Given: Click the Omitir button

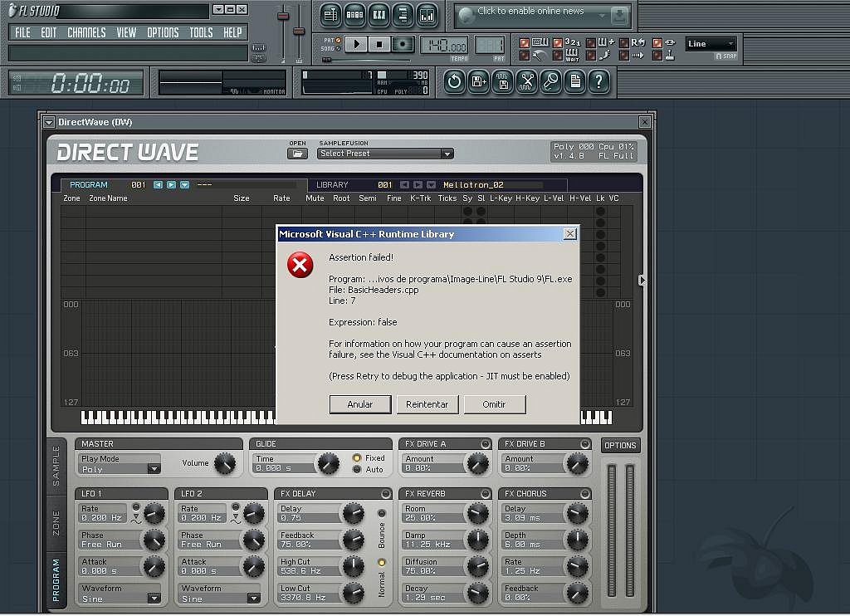Looking at the screenshot, I should tap(494, 404).
